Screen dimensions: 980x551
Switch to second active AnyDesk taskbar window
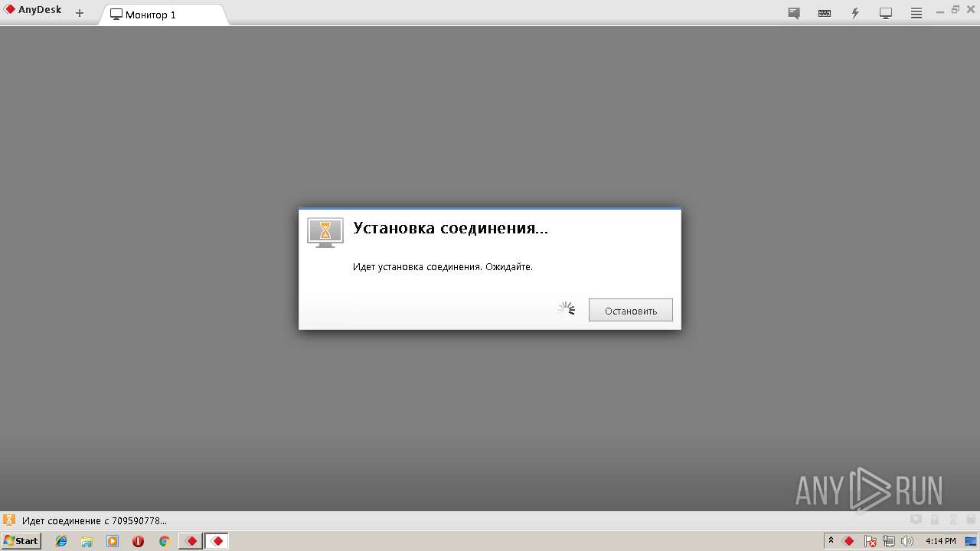[217, 541]
